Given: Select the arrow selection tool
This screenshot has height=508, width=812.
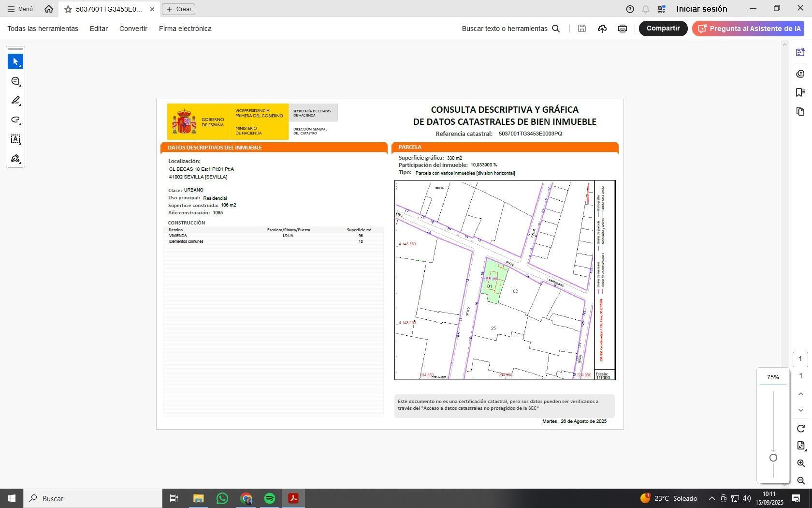Looking at the screenshot, I should tap(15, 62).
